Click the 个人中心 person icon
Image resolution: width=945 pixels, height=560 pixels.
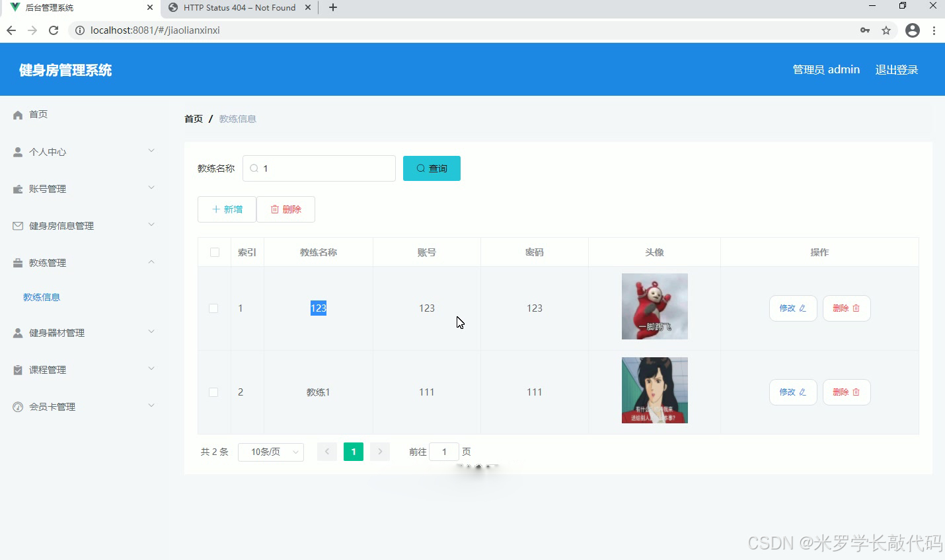pos(17,151)
